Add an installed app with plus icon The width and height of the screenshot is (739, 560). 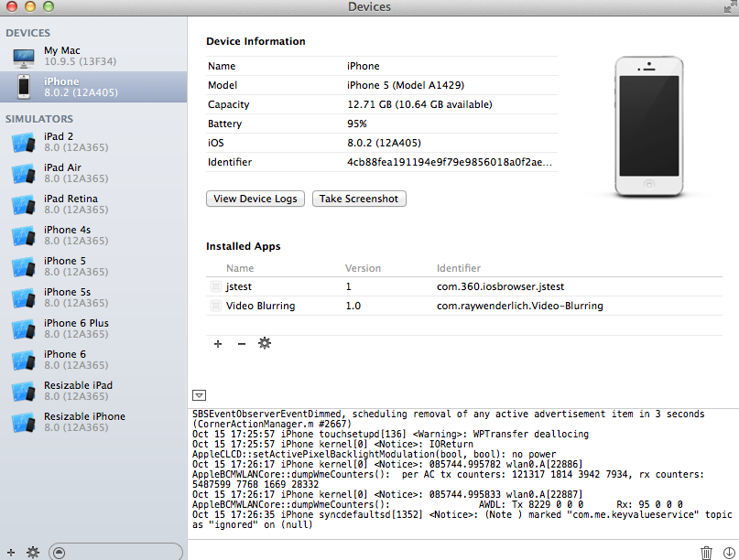point(218,344)
